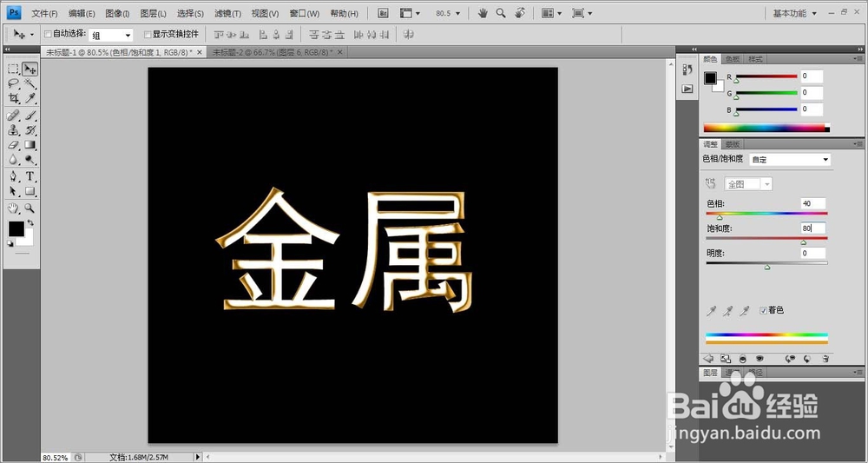Select the Hand tool in the toolbox
The width and height of the screenshot is (868, 463).
13,208
